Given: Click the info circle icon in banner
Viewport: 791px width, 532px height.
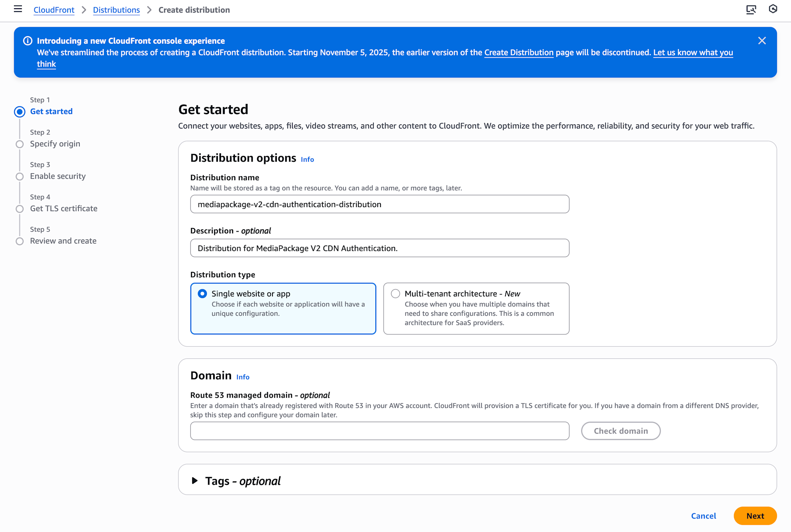Looking at the screenshot, I should tap(28, 41).
